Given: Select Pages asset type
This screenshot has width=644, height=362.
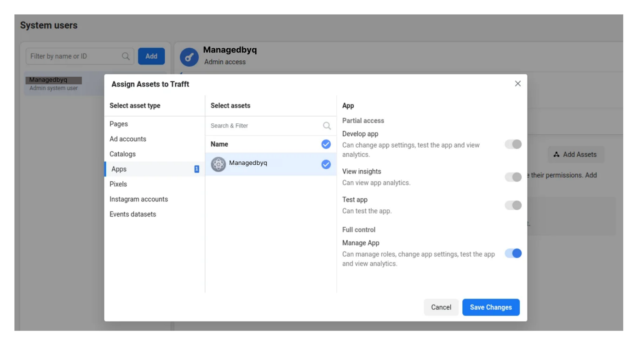Looking at the screenshot, I should (x=119, y=124).
